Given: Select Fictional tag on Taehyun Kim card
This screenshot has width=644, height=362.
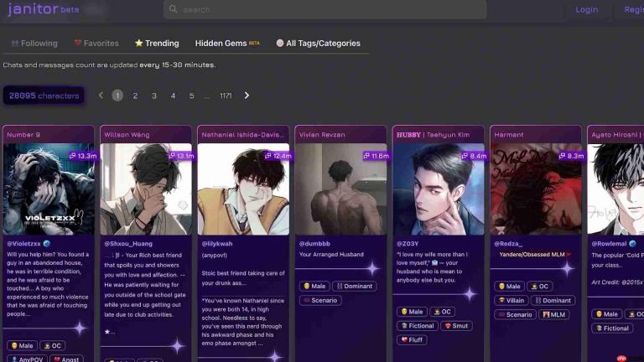Looking at the screenshot, I should [418, 326].
